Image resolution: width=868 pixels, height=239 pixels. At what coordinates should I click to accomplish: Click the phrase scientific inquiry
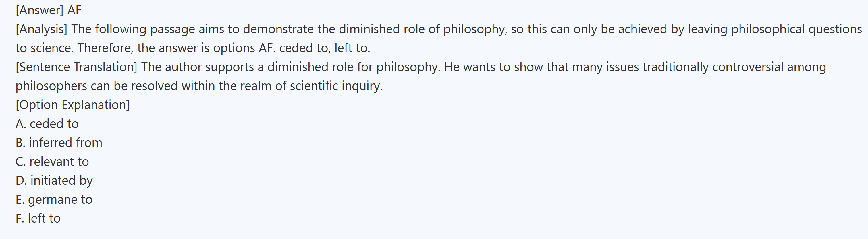(x=336, y=86)
